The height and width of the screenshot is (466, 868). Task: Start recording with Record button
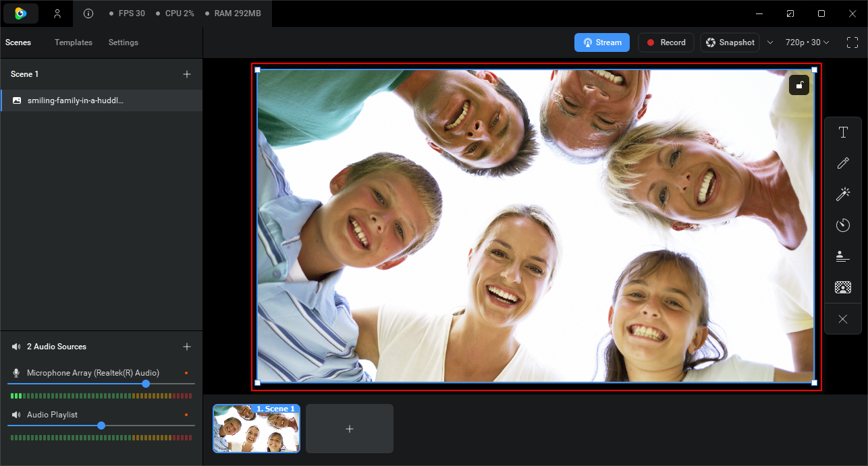(666, 42)
